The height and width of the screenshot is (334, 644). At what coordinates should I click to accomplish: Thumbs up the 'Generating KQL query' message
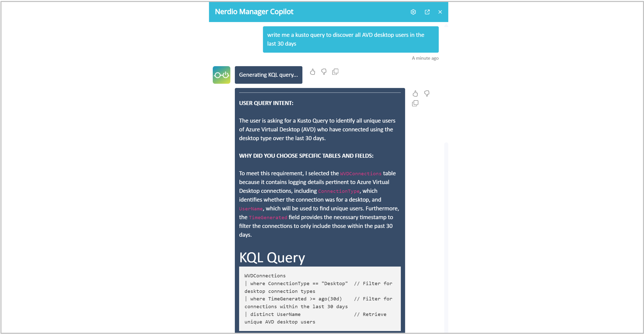pos(312,72)
